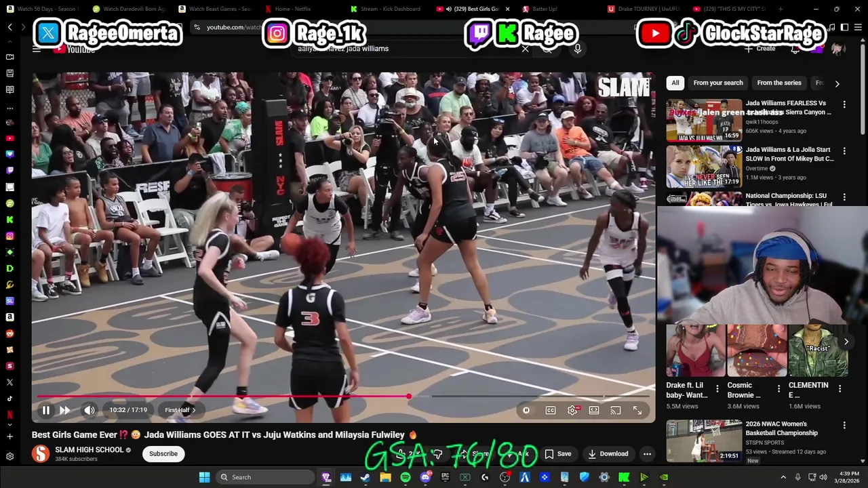Add a site with sidebar plus icon

click(9, 436)
